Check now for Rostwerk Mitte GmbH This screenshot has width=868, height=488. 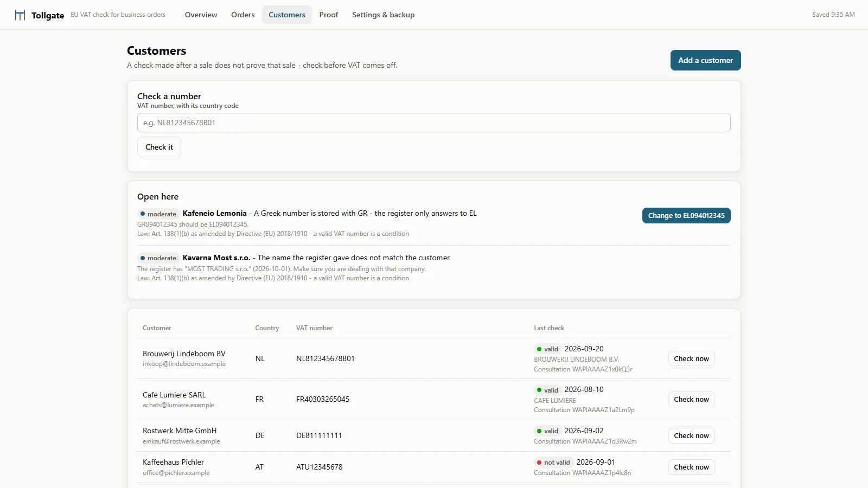tap(692, 435)
